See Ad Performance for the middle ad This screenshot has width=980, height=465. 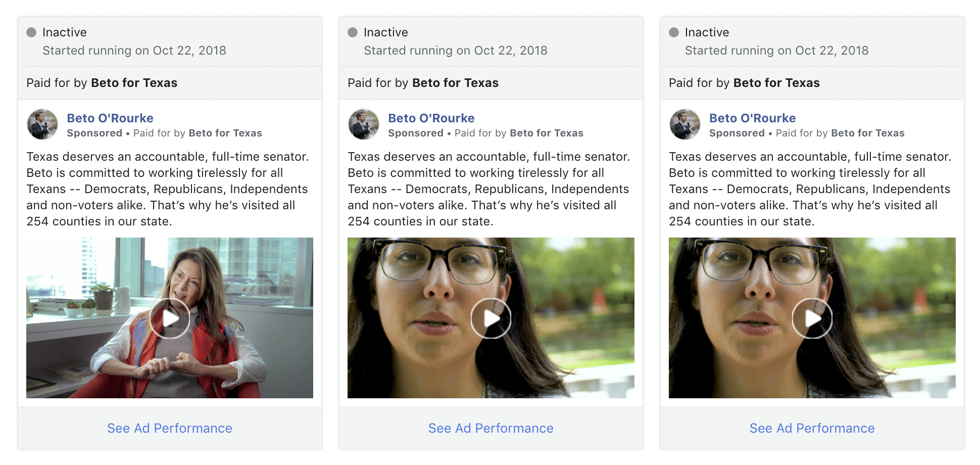(491, 428)
